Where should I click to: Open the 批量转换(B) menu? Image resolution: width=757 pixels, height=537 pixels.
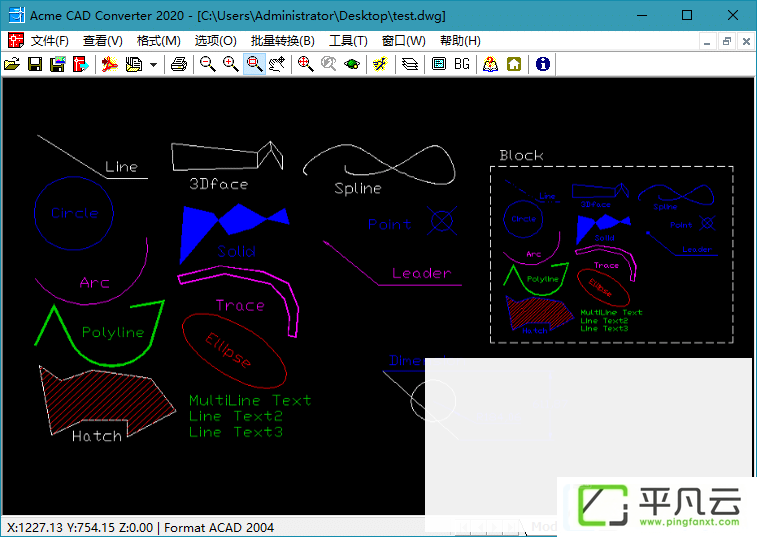pos(283,41)
